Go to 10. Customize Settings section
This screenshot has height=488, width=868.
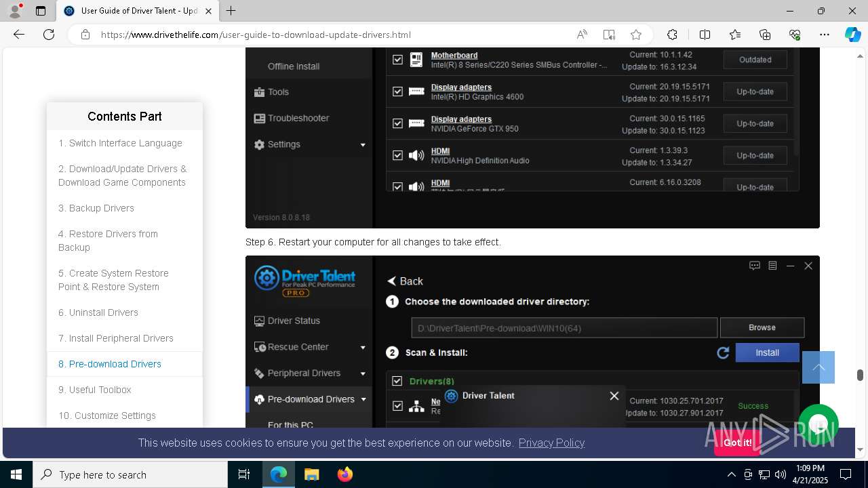point(107,415)
